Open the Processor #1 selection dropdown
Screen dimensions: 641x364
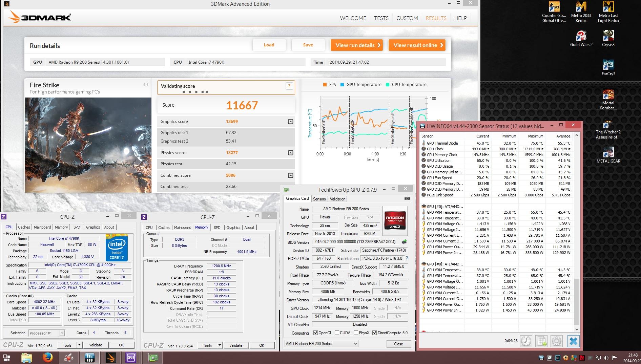pyautogui.click(x=47, y=333)
